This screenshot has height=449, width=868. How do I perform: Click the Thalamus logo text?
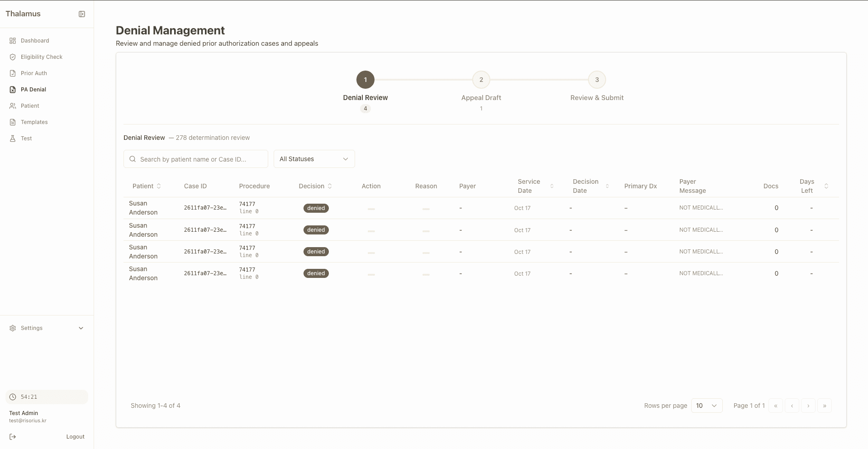click(x=23, y=14)
